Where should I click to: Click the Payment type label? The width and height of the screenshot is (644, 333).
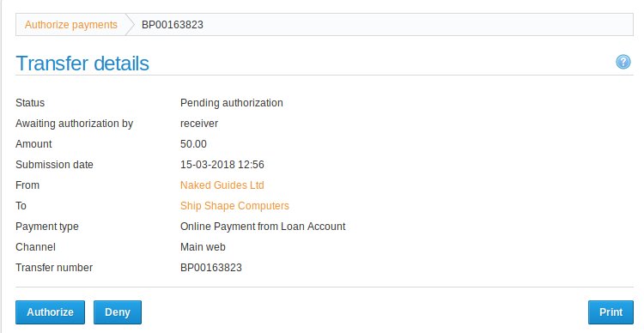pyautogui.click(x=47, y=227)
